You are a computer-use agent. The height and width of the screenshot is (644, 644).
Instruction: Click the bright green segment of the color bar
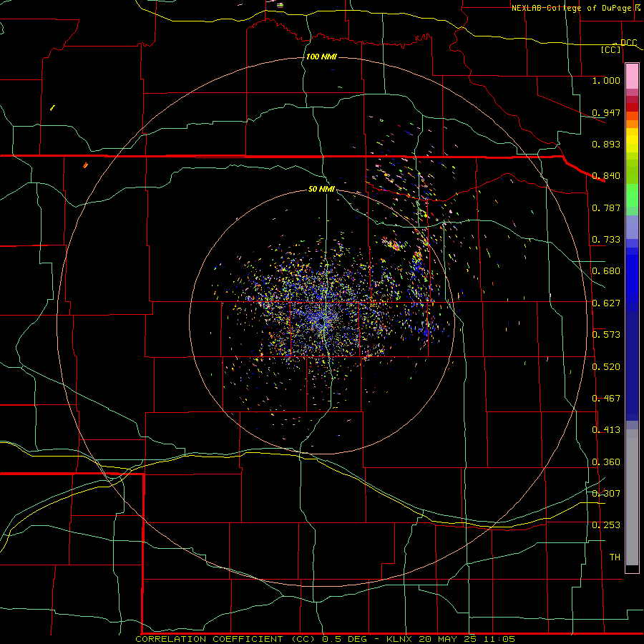(632, 195)
